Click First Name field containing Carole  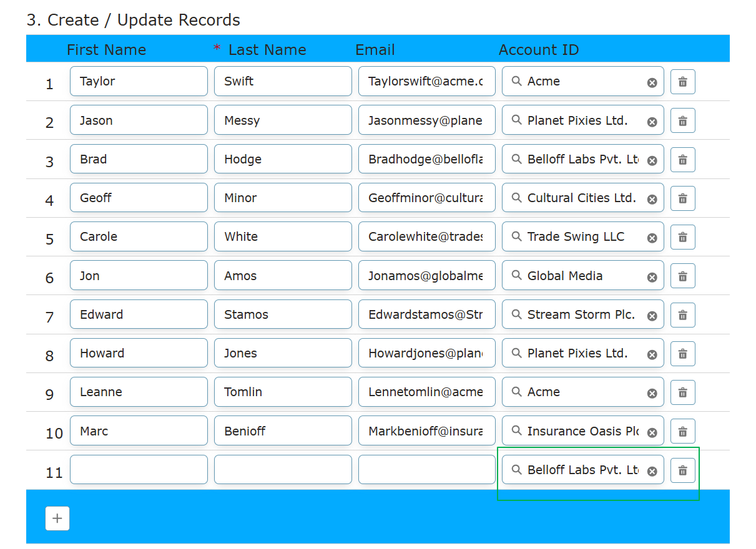139,236
